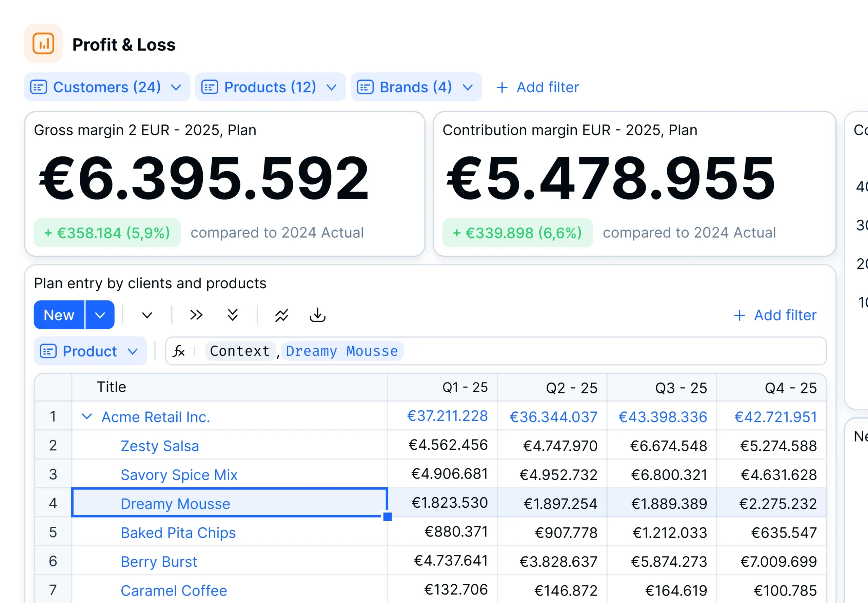Open the Acme Retail Inc. link

(x=156, y=417)
